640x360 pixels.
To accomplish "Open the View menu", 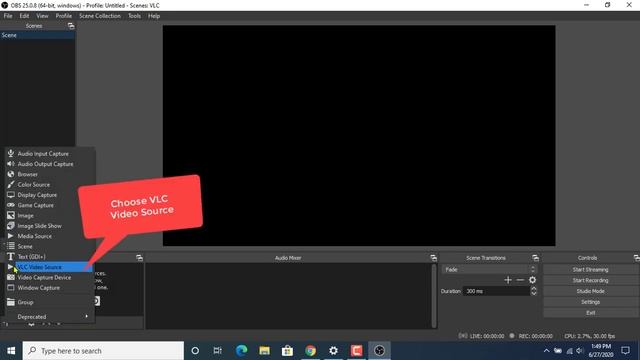I will coord(42,16).
